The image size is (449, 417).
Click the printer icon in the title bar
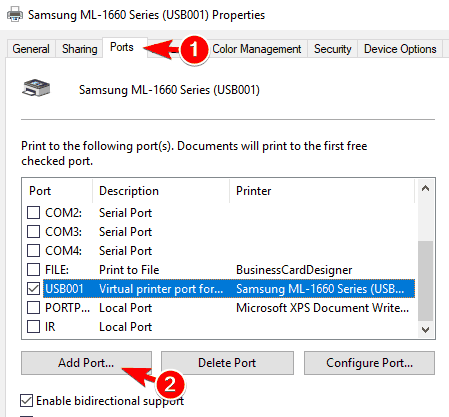(15, 15)
